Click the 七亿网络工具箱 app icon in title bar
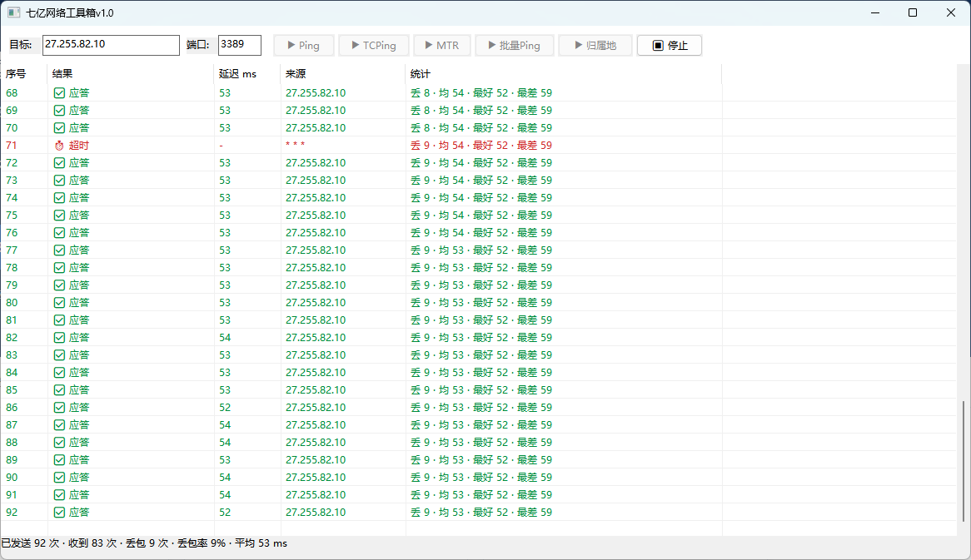 point(13,12)
